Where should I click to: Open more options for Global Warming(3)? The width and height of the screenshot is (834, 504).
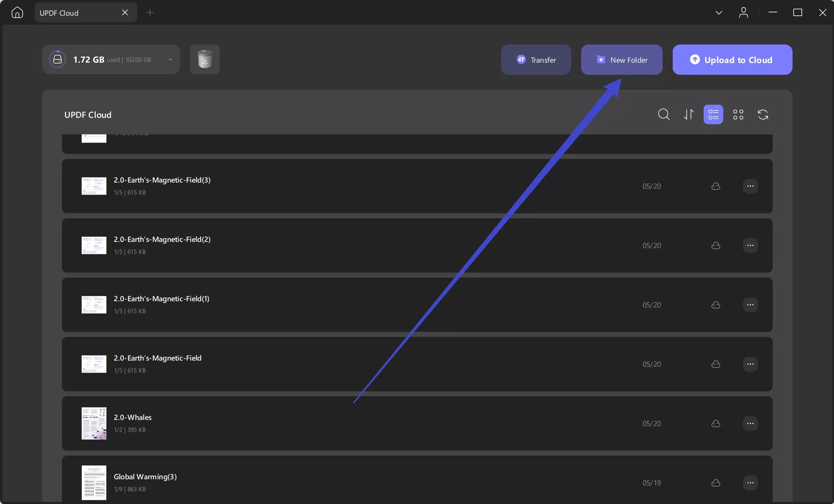coord(750,483)
